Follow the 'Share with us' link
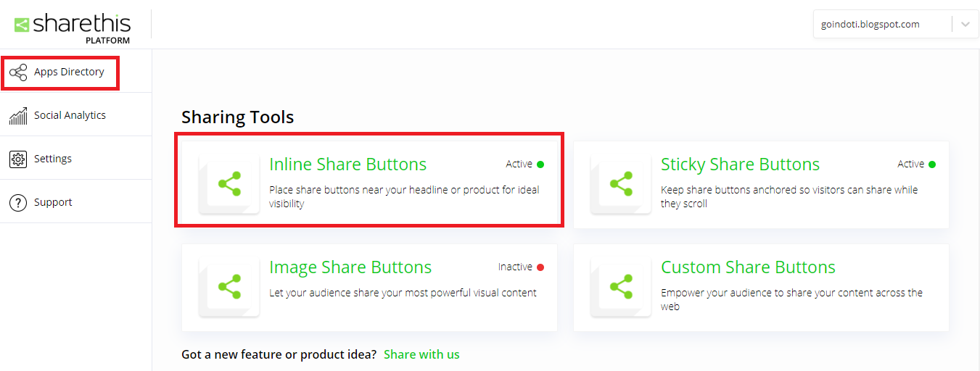980x371 pixels. (421, 354)
